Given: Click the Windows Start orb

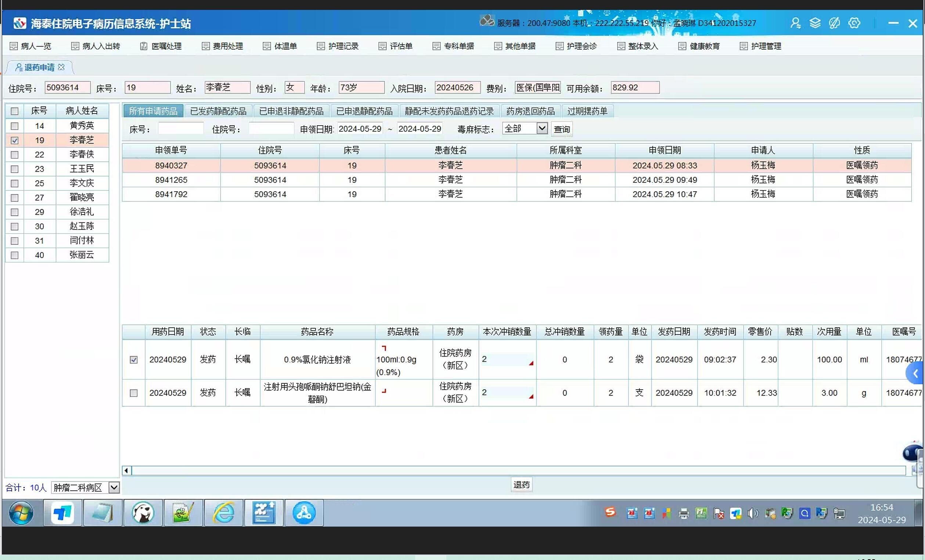Looking at the screenshot, I should click(21, 513).
